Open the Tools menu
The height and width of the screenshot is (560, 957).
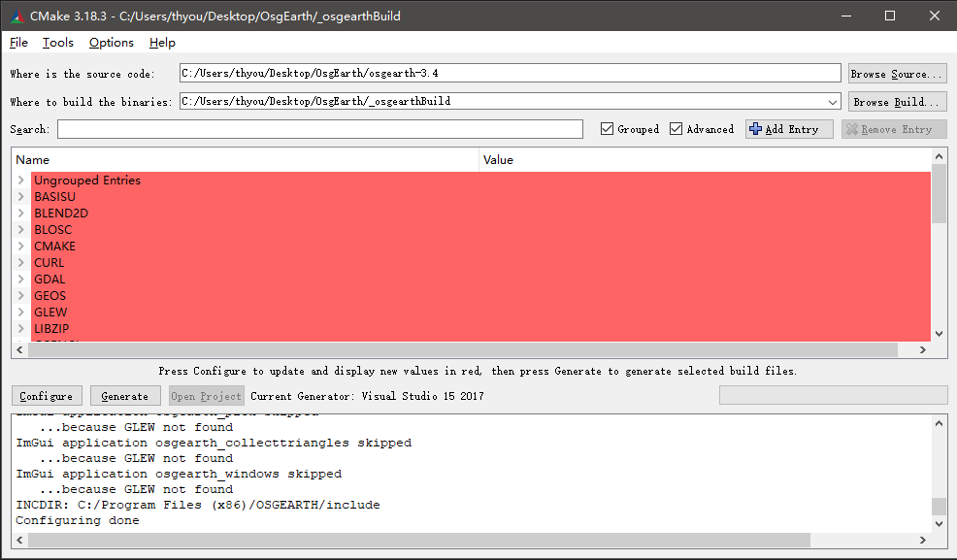[58, 43]
